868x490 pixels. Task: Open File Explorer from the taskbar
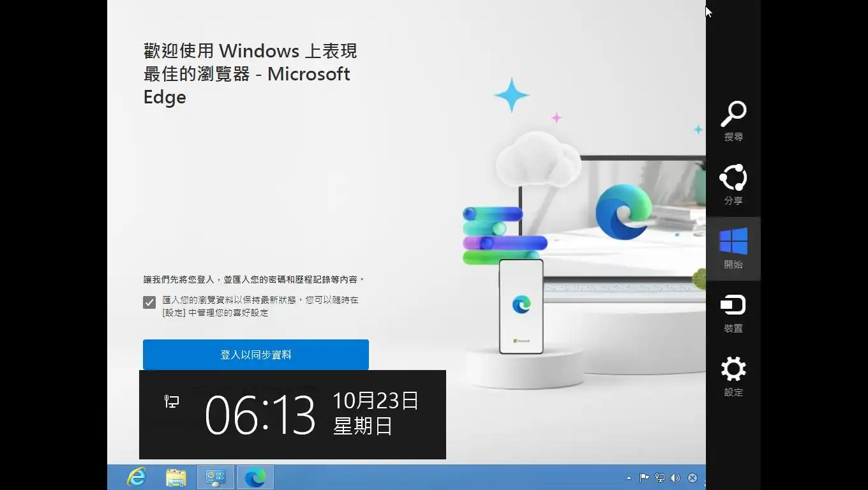[x=176, y=477]
